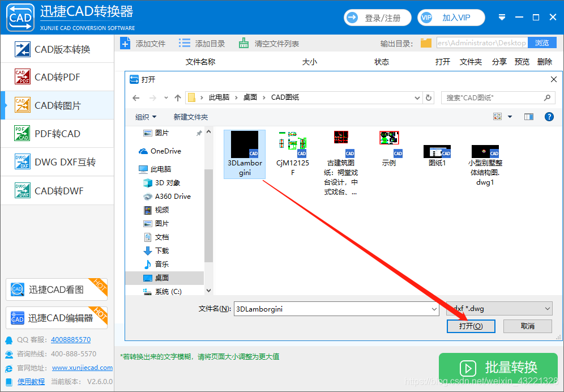Go up one folder level

click(x=178, y=97)
